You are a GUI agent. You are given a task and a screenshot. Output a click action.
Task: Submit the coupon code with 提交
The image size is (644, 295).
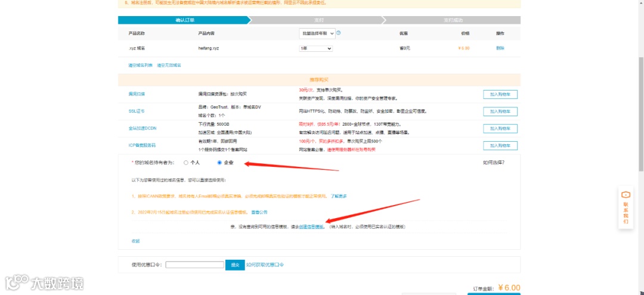tap(235, 265)
